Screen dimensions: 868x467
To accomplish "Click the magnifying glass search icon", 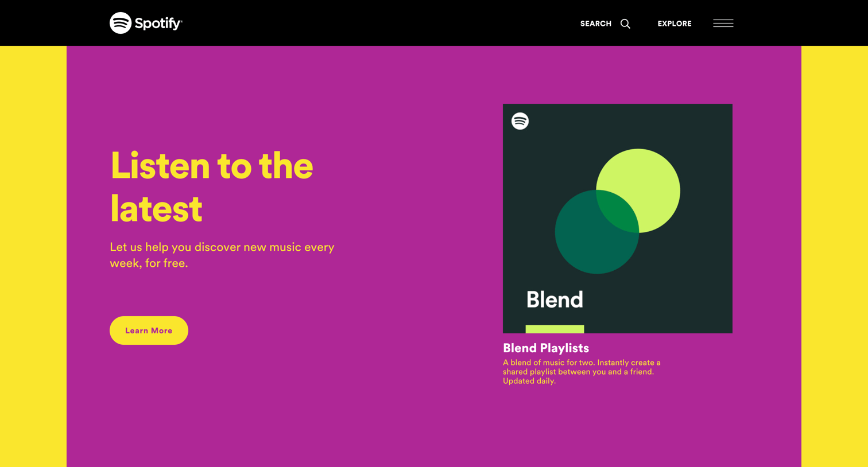I will [x=625, y=24].
